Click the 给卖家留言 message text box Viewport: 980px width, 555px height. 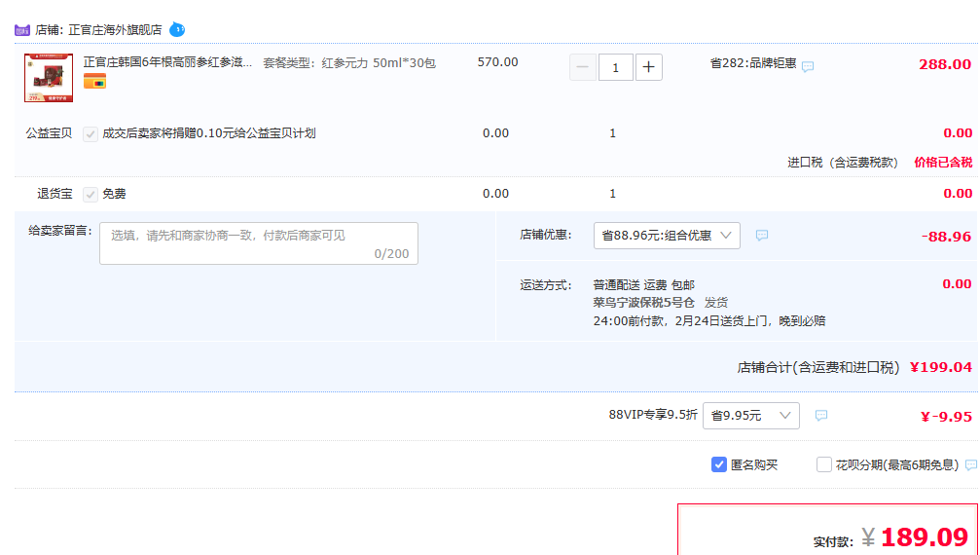point(259,243)
